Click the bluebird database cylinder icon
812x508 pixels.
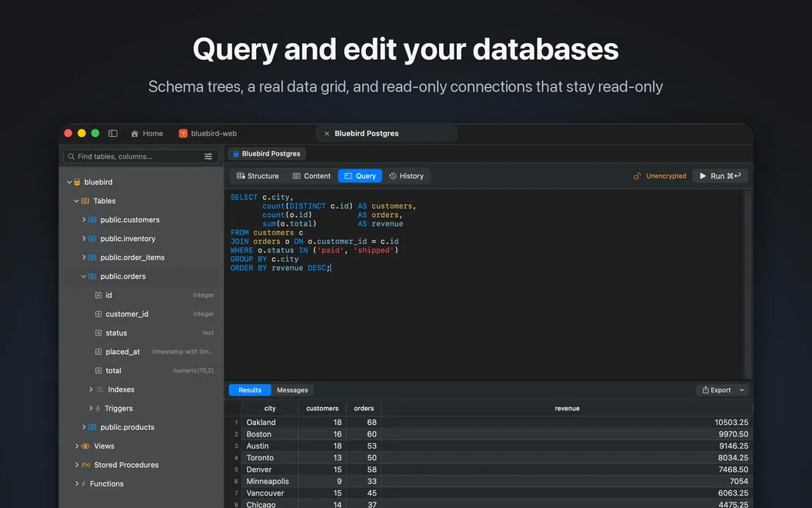(77, 182)
